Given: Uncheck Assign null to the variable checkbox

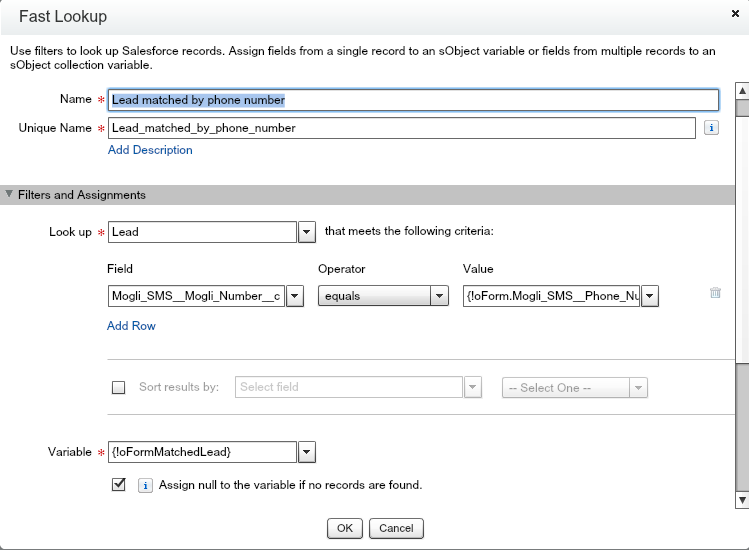Looking at the screenshot, I should (119, 485).
